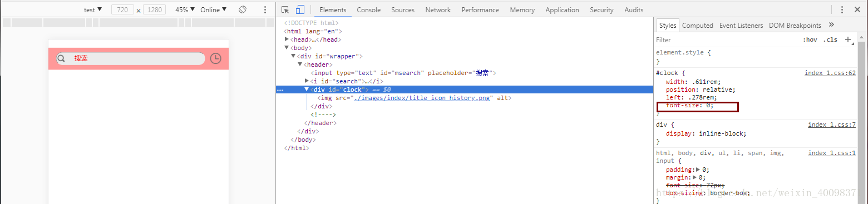The image size is (868, 204).
Task: Open the Audits tab
Action: coord(634,10)
